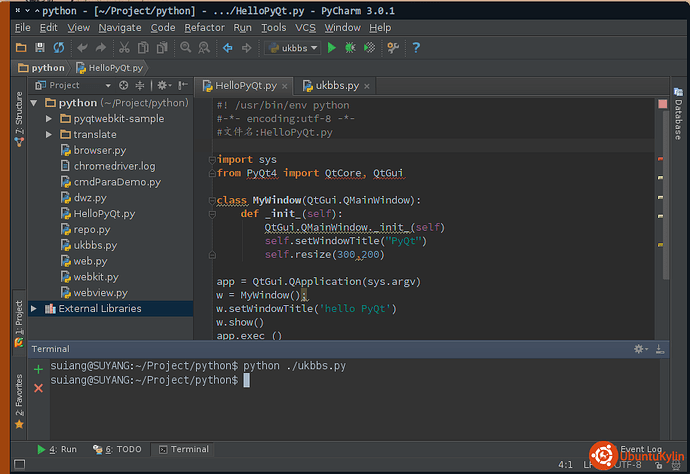Start debugging with the bug icon
690x474 pixels.
point(350,48)
